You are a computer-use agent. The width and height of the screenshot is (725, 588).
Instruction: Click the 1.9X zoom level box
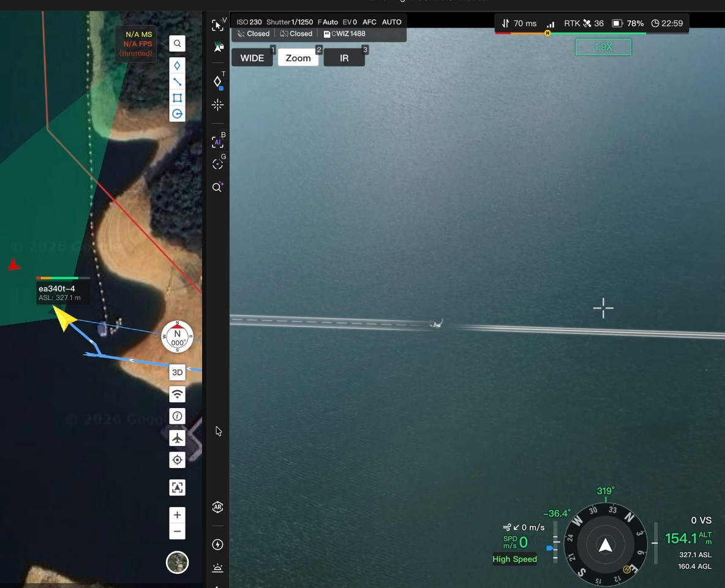(x=603, y=47)
